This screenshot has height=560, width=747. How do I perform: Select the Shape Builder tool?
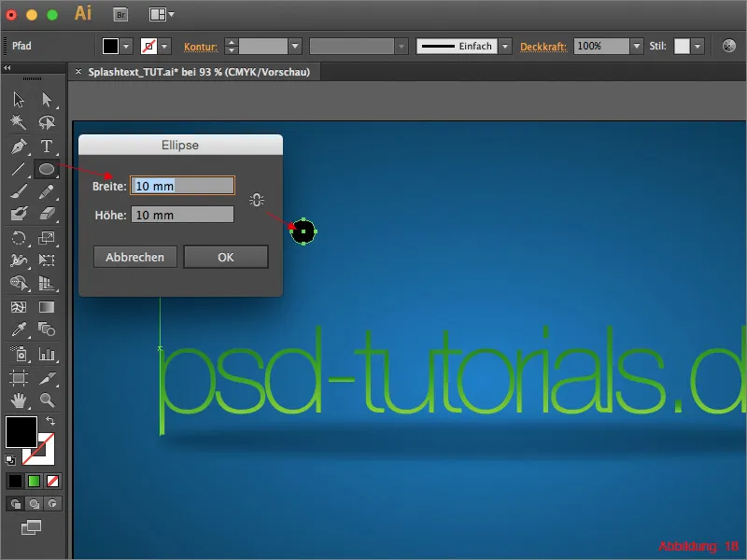tap(19, 283)
